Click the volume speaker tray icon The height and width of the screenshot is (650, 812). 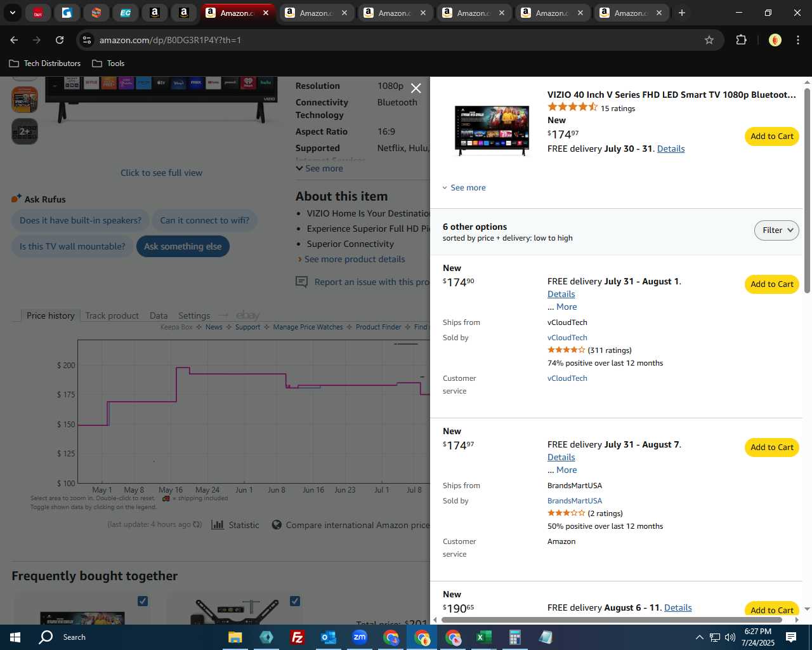(x=730, y=637)
